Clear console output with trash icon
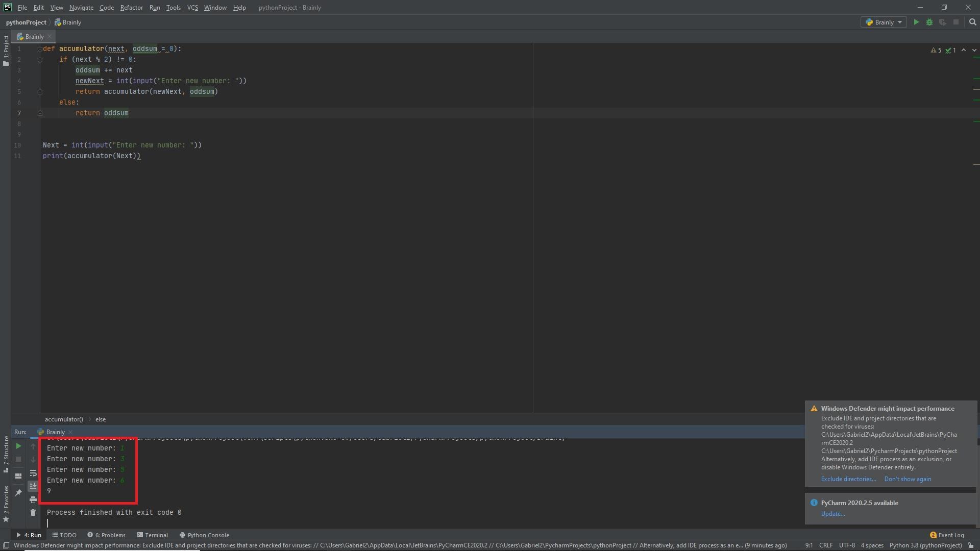This screenshot has height=551, width=980. (33, 512)
